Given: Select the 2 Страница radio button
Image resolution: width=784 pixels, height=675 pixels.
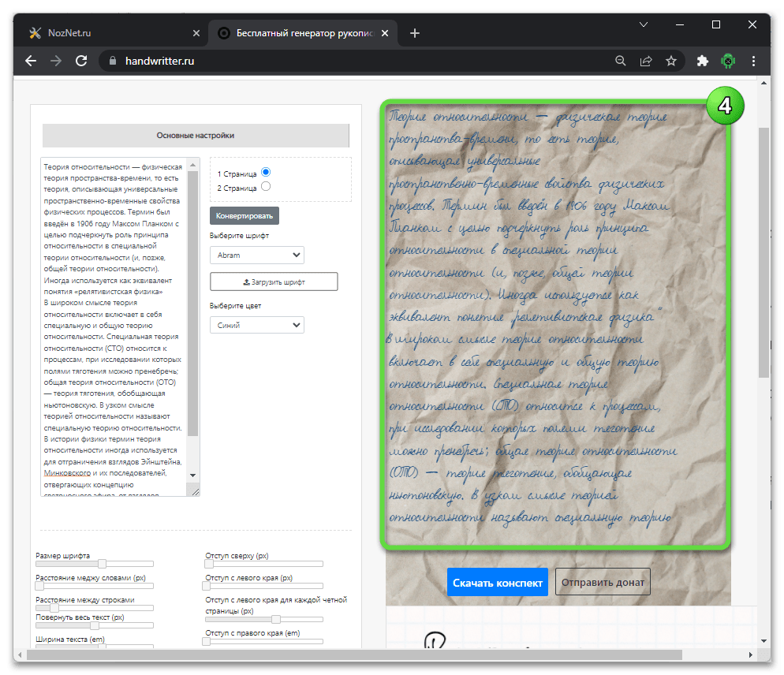Looking at the screenshot, I should coord(266,187).
